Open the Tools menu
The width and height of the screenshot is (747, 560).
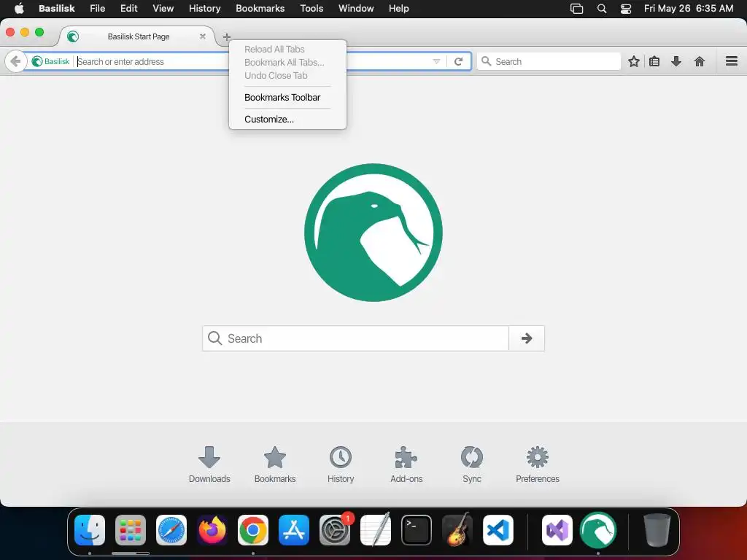[x=311, y=9]
